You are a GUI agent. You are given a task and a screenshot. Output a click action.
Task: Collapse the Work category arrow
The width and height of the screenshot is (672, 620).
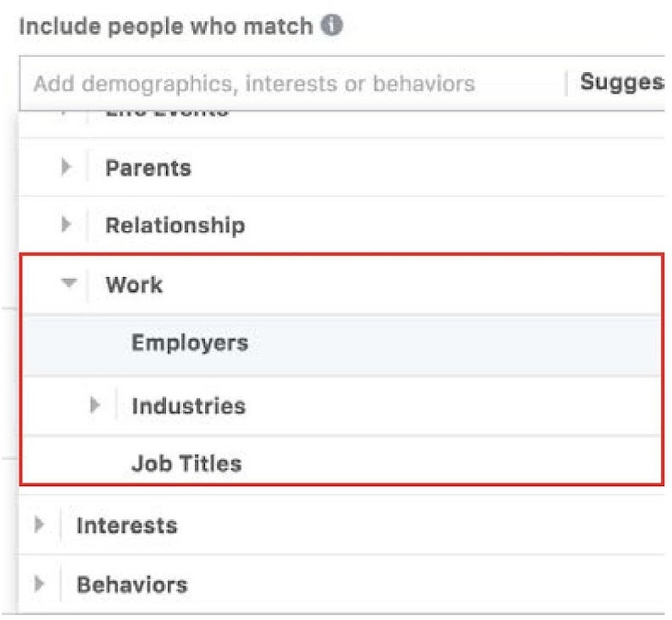(69, 285)
